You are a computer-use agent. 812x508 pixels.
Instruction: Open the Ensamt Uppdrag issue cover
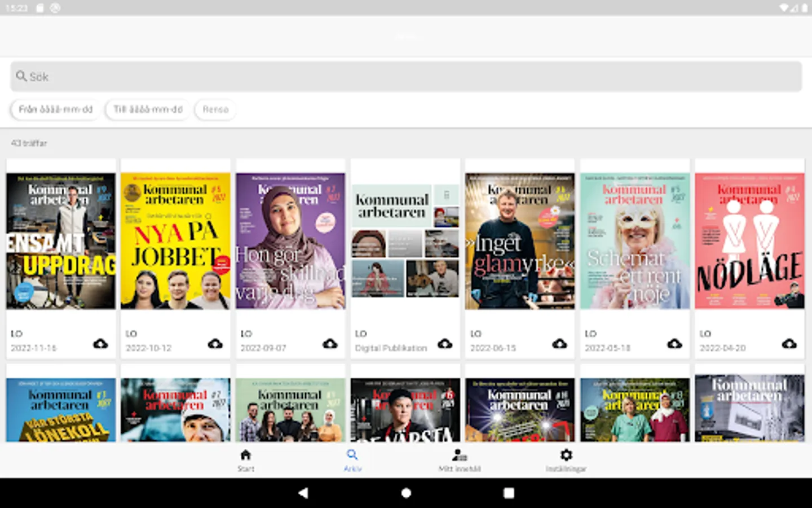click(61, 241)
